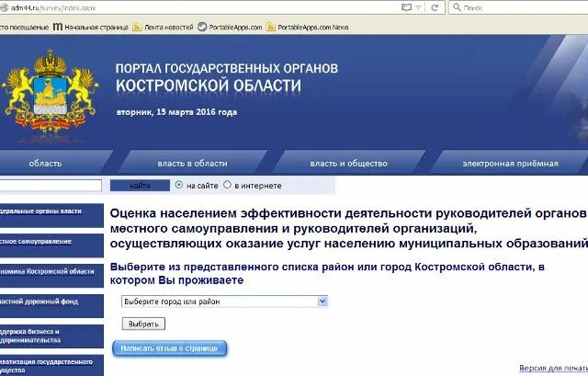The height and width of the screenshot is (376, 588).
Task: Open 'Начальная страница' bookmark
Action: (90, 27)
